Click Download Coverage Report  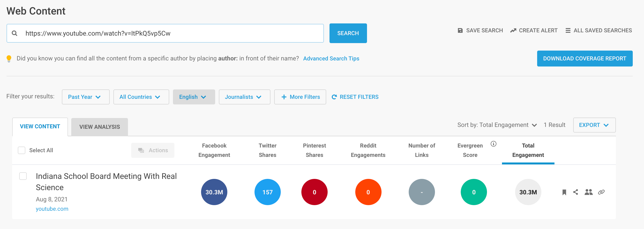tap(585, 59)
